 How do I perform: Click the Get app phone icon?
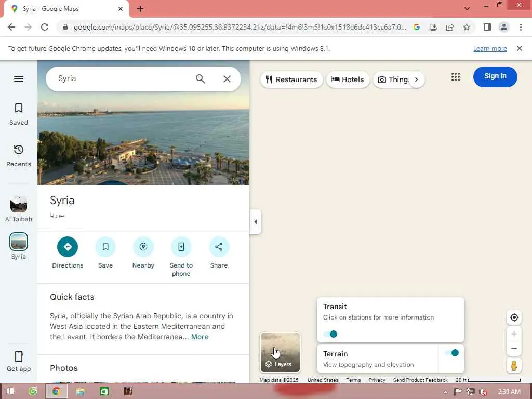[19, 356]
